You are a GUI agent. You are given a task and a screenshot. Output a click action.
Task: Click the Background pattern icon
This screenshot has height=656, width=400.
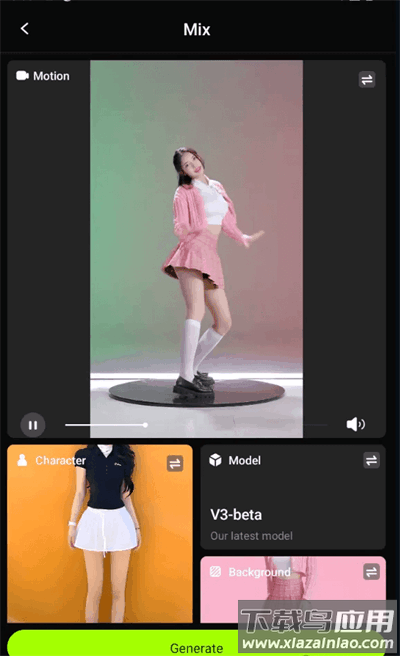coord(215,571)
